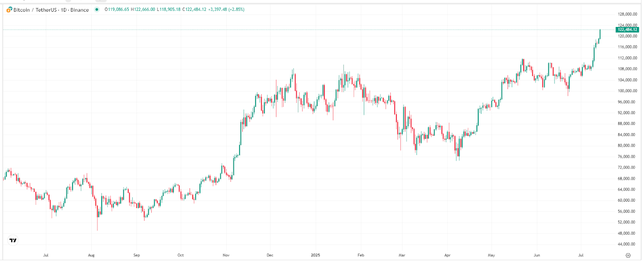644x262 pixels.
Task: Select the Binance exchange label in the legend
Action: (79, 10)
